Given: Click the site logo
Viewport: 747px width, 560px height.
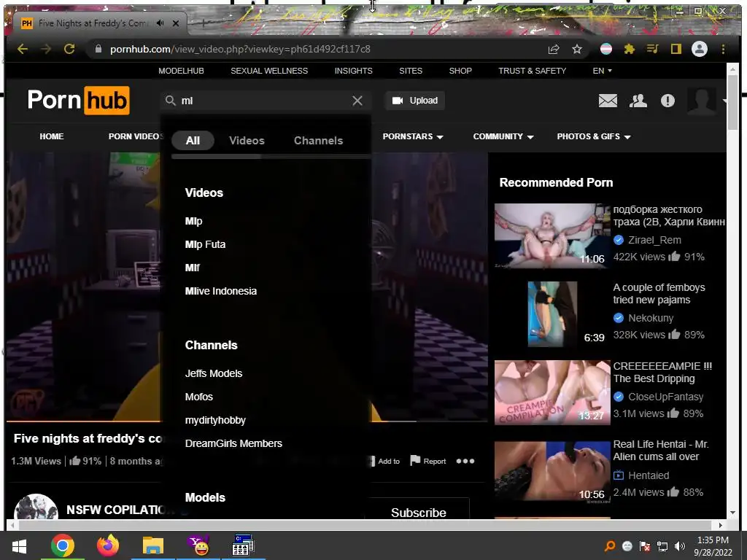Looking at the screenshot, I should pyautogui.click(x=79, y=101).
